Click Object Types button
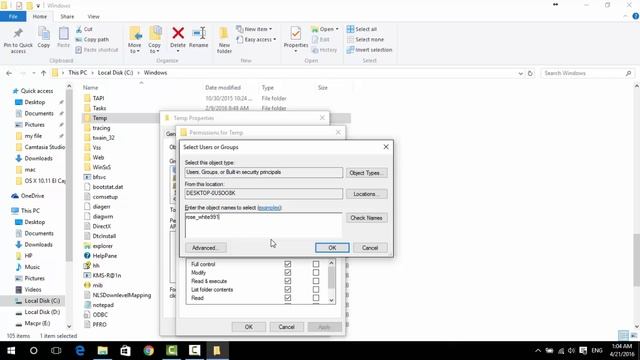 [x=366, y=173]
